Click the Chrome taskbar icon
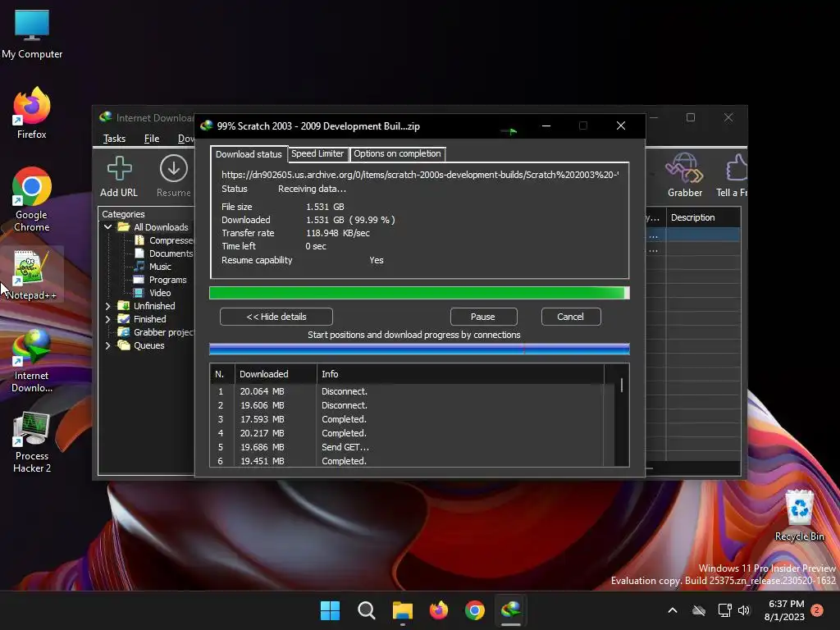Image resolution: width=840 pixels, height=630 pixels. 475,610
